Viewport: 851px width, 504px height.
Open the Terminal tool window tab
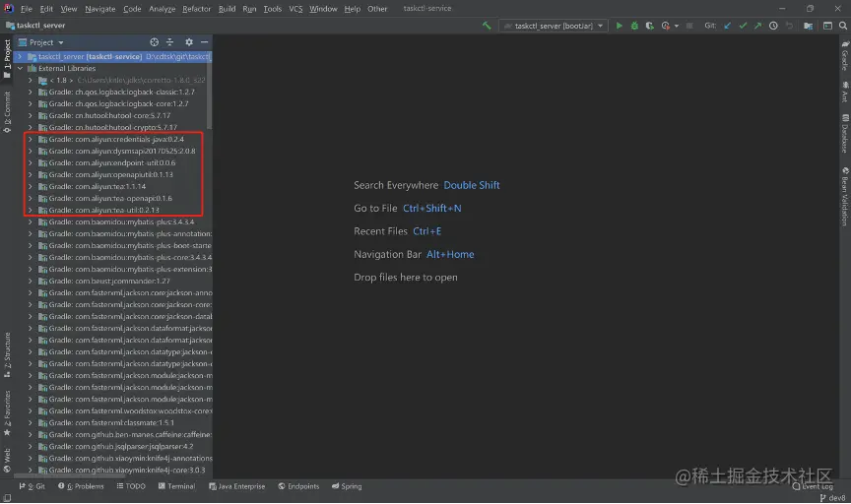click(x=176, y=486)
